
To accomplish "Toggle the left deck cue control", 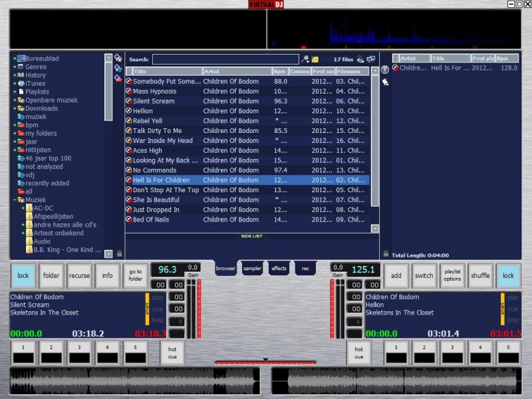I will coord(158,309).
